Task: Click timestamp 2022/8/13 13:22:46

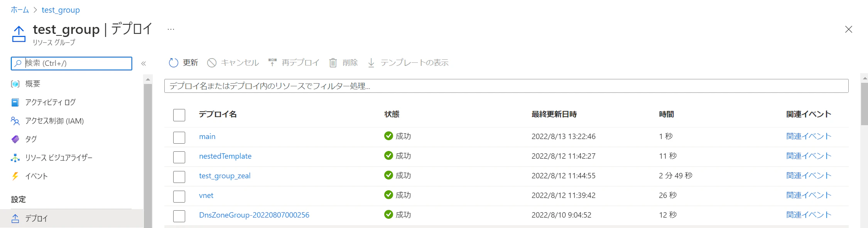Action: (564, 136)
